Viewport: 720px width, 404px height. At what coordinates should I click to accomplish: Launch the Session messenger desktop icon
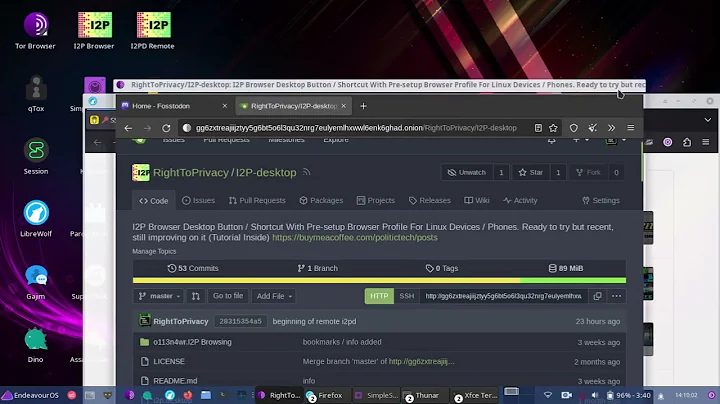coord(36,156)
